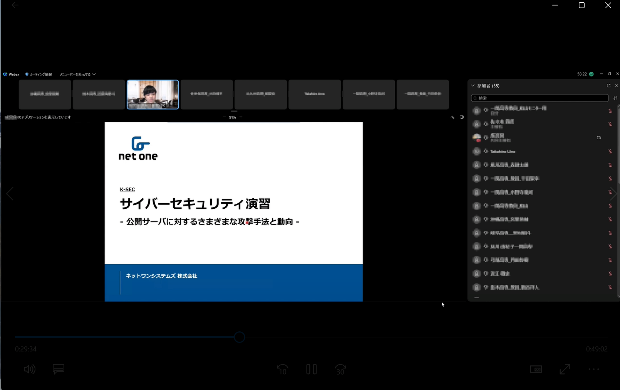Screen dimensions: 620x390
Task: Show next item with right-edge chevron
Action: coord(613,194)
